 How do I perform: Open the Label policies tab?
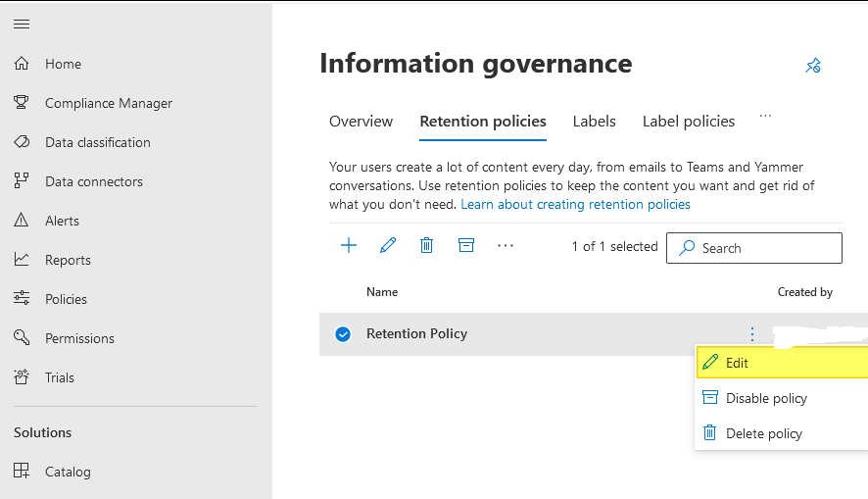pyautogui.click(x=689, y=122)
